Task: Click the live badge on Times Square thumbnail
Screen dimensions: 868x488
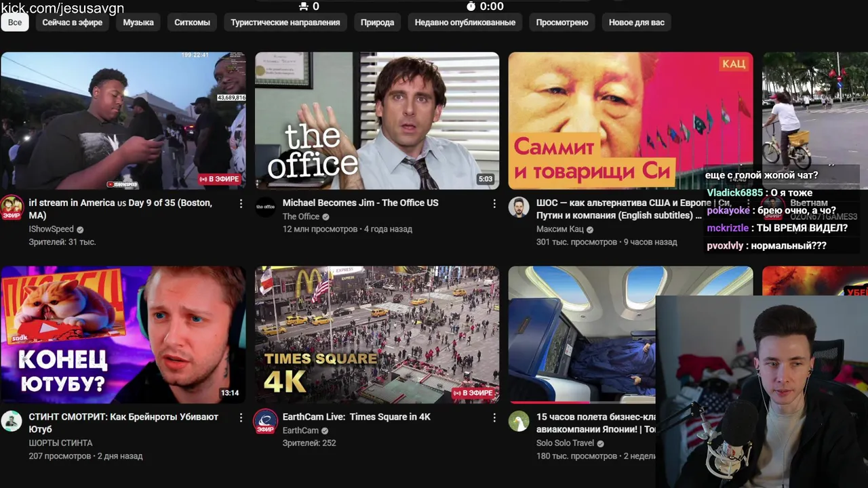Action: point(474,393)
